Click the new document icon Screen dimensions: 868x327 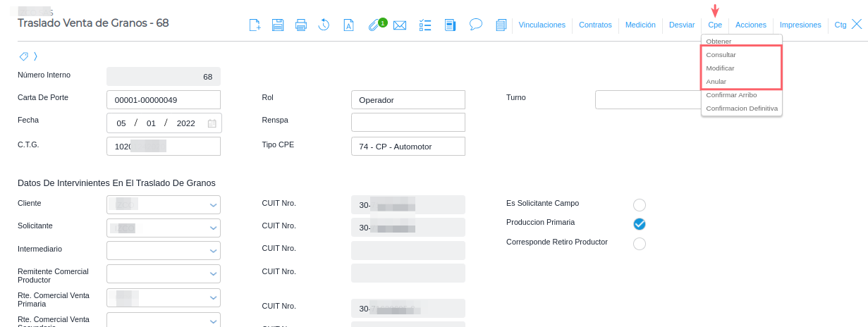255,25
